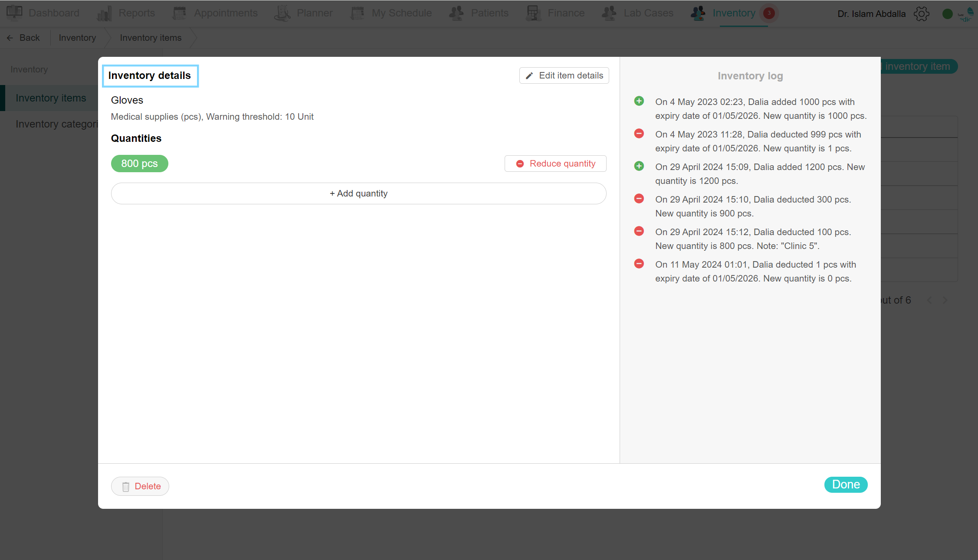This screenshot has width=978, height=560.
Task: Go to previous page pagination arrow
Action: pyautogui.click(x=929, y=300)
